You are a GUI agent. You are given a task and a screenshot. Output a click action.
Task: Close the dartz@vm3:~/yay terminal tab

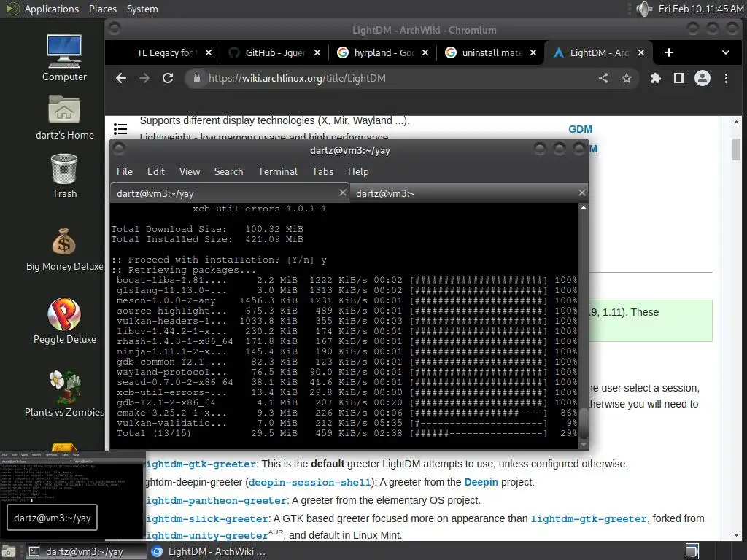coord(342,192)
